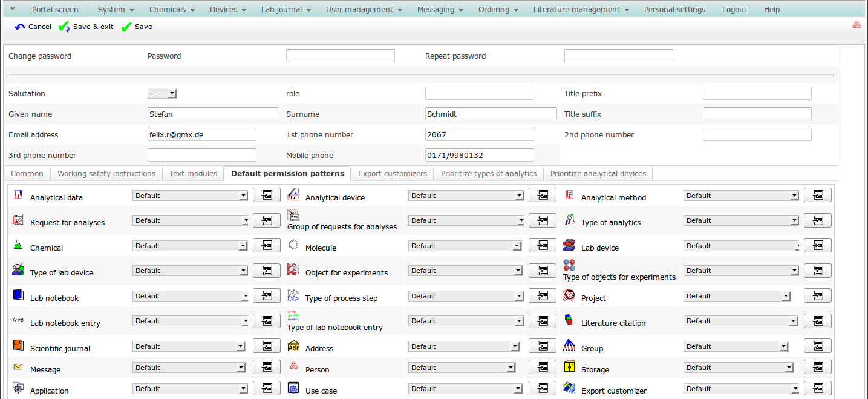Open the Lab journal menu
This screenshot has height=399, width=868.
pyautogui.click(x=286, y=9)
